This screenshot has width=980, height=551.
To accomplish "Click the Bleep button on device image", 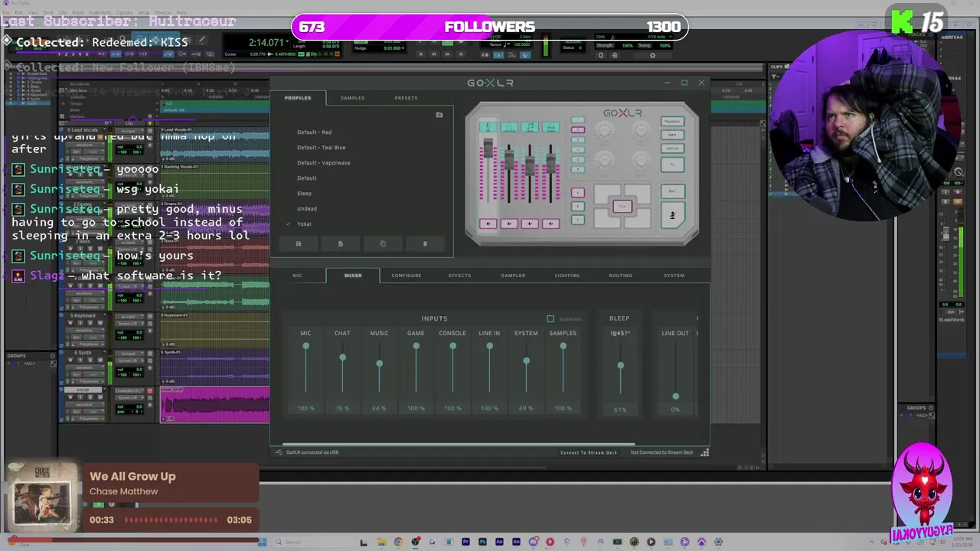I will pyautogui.click(x=673, y=191).
